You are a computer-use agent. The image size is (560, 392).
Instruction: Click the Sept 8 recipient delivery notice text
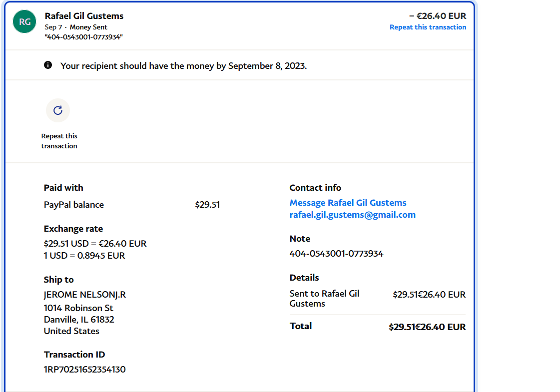click(183, 66)
